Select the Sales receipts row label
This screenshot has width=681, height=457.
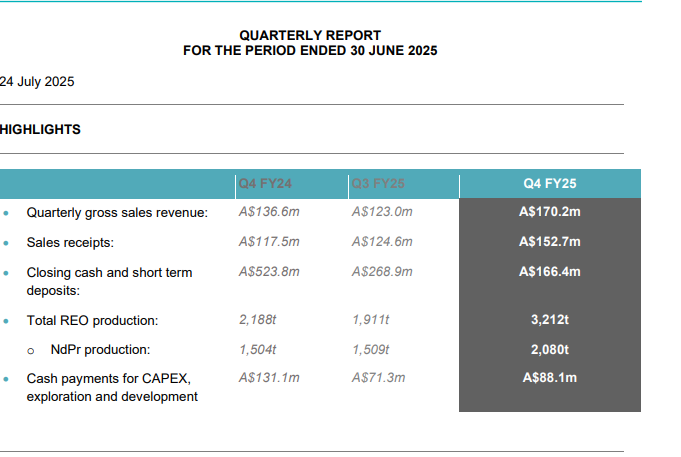click(x=70, y=242)
